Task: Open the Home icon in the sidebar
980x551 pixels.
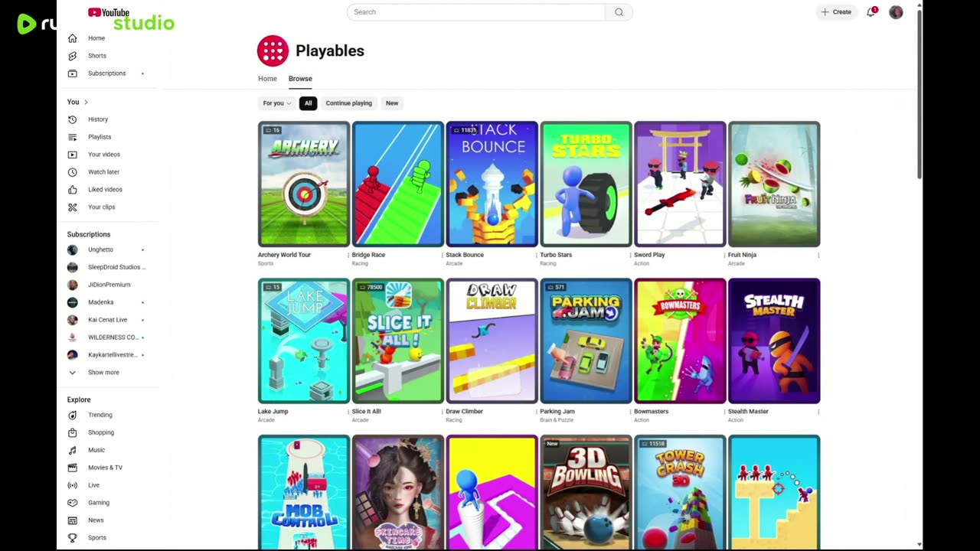Action: coord(72,38)
